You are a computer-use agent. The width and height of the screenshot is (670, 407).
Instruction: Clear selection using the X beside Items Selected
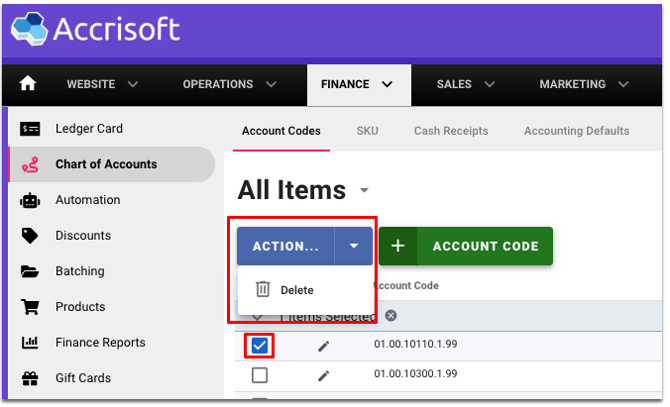tap(391, 316)
